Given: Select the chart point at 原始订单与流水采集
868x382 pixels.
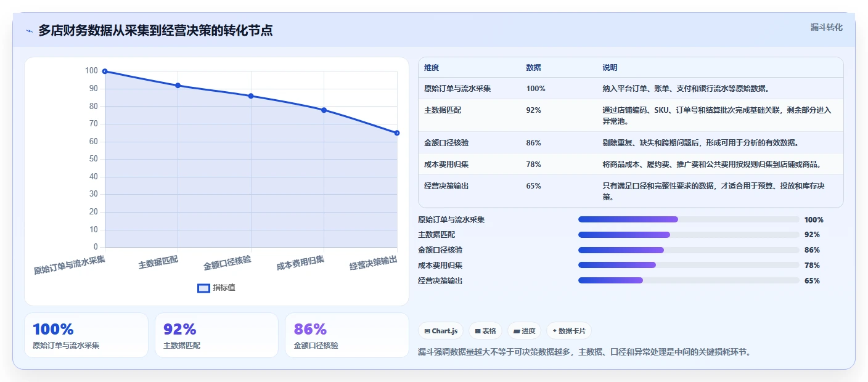Looking at the screenshot, I should pyautogui.click(x=105, y=71).
